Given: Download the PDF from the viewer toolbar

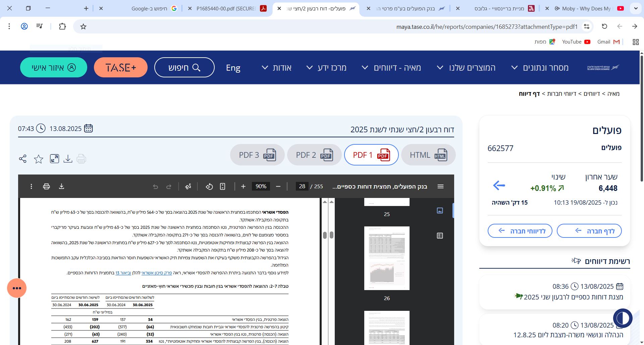Looking at the screenshot, I should tap(61, 186).
